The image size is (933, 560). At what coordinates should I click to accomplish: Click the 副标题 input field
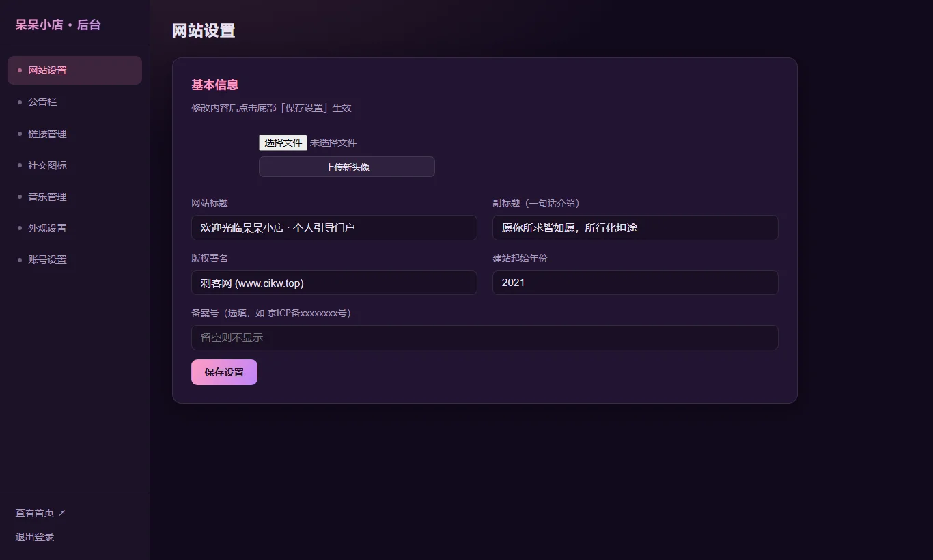635,228
